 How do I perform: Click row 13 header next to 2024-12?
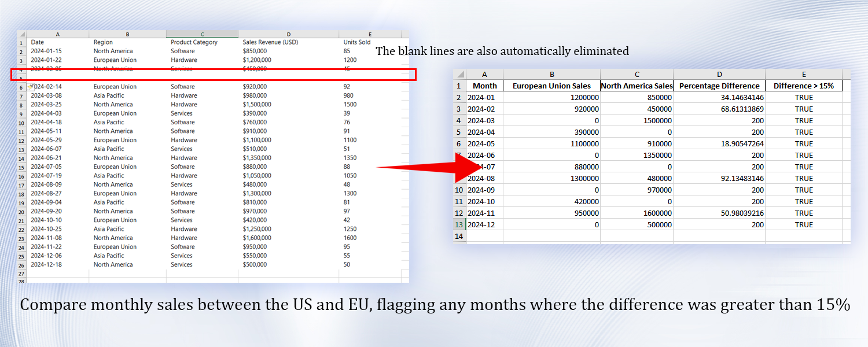pos(459,224)
